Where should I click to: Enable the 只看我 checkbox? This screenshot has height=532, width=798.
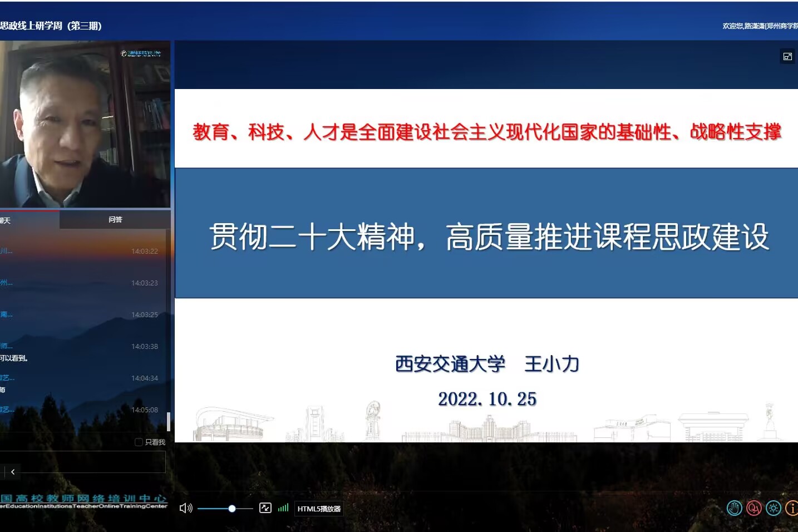coord(139,442)
